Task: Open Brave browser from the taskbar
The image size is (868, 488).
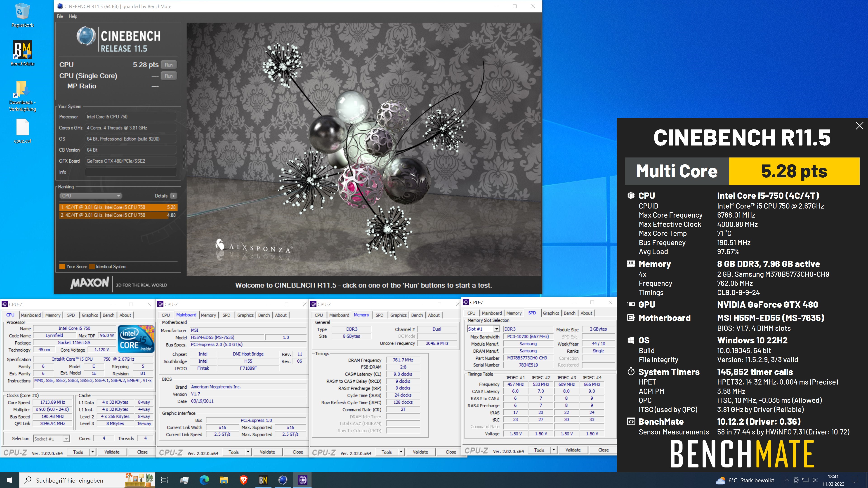Action: 243,480
